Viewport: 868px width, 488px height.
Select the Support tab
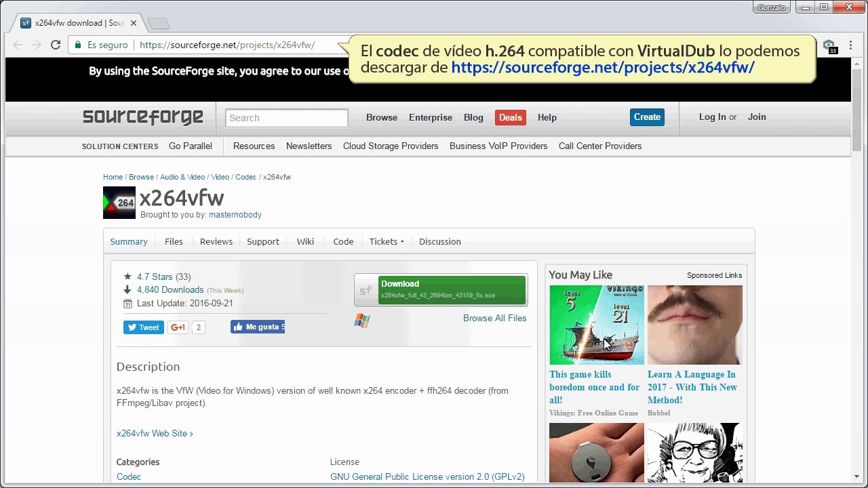tap(263, 241)
